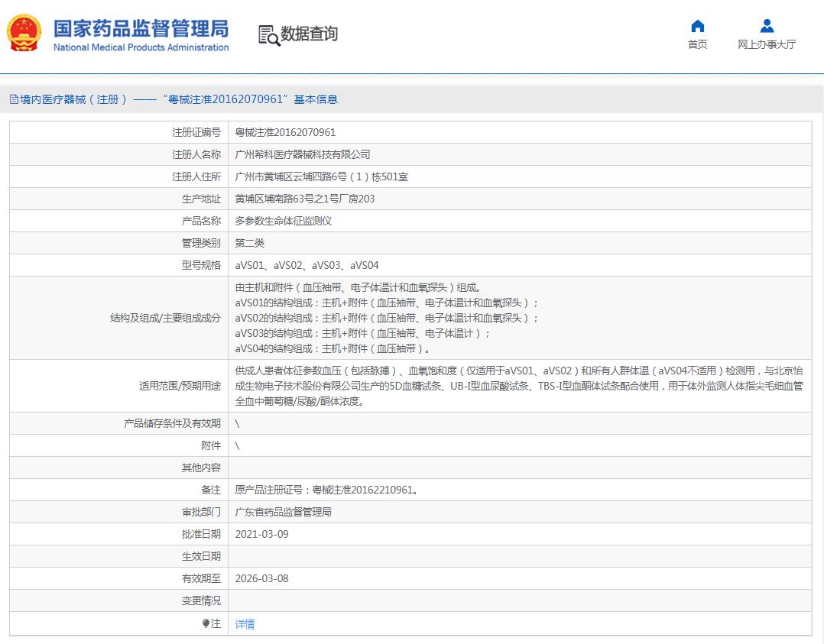Click the 数据查询 heading
824x644 pixels.
[x=309, y=34]
